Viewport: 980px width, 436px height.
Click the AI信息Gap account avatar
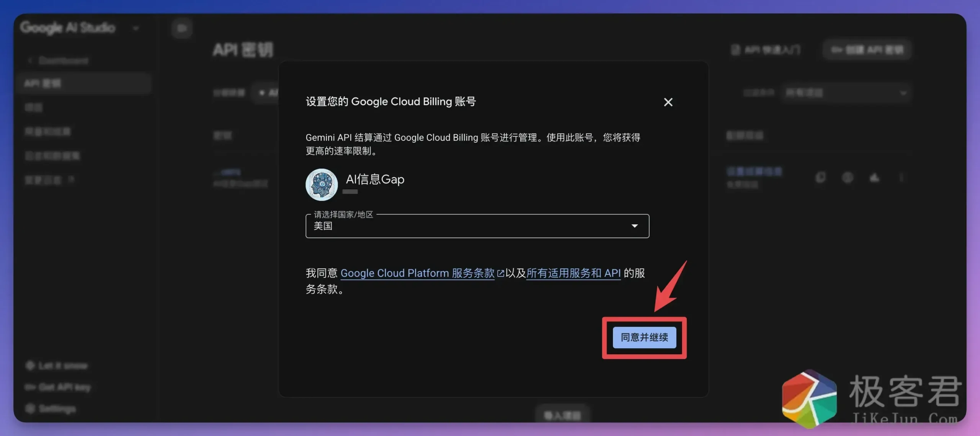pyautogui.click(x=322, y=185)
